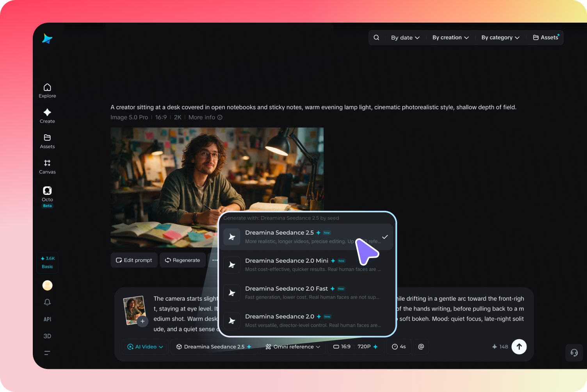The width and height of the screenshot is (587, 392).
Task: Open notifications bell
Action: 47,302
